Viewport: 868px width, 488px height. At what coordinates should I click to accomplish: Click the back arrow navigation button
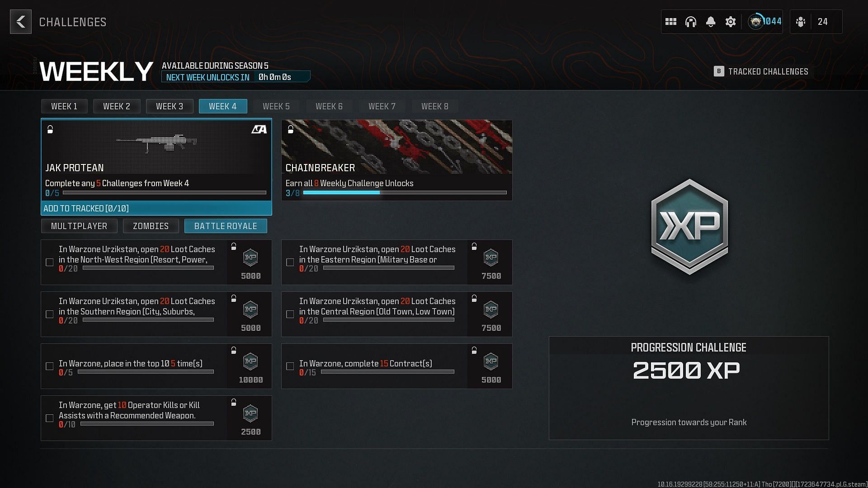(21, 22)
